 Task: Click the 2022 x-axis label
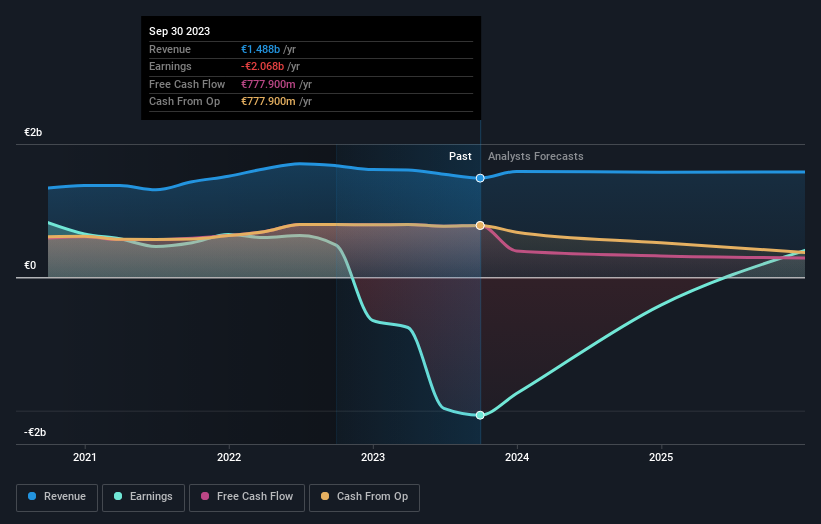click(229, 457)
